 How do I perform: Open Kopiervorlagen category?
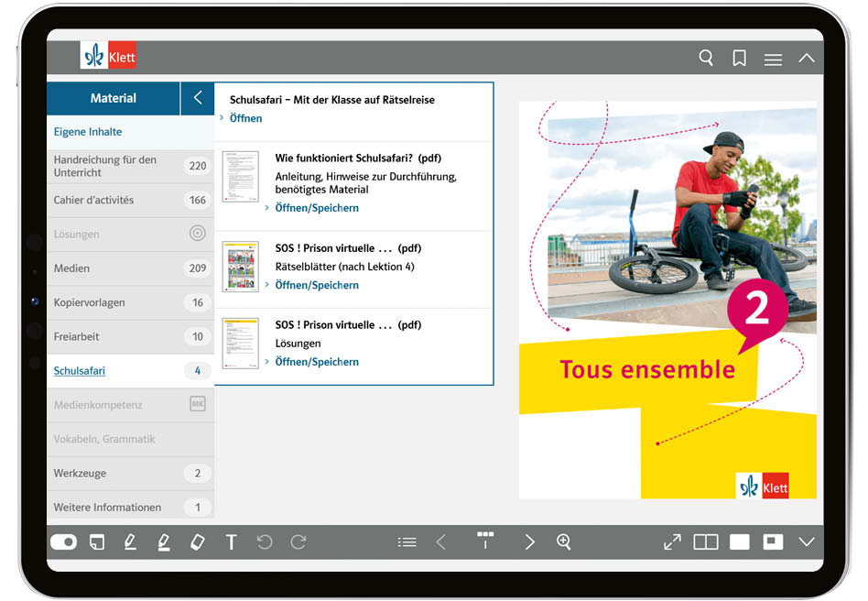coord(130,302)
